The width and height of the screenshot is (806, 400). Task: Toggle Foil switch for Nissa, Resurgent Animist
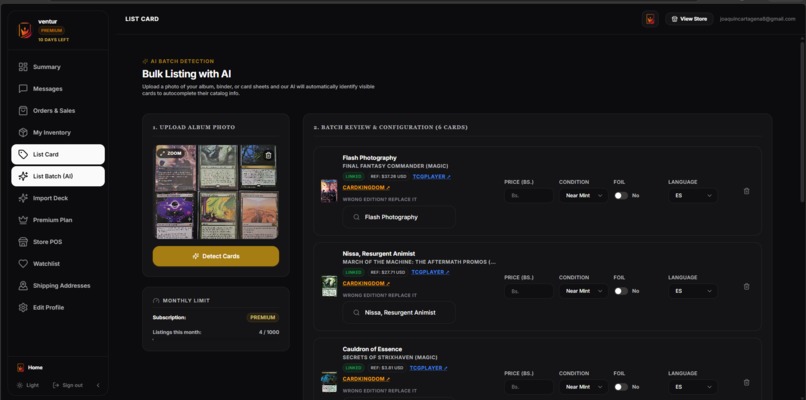pyautogui.click(x=621, y=291)
